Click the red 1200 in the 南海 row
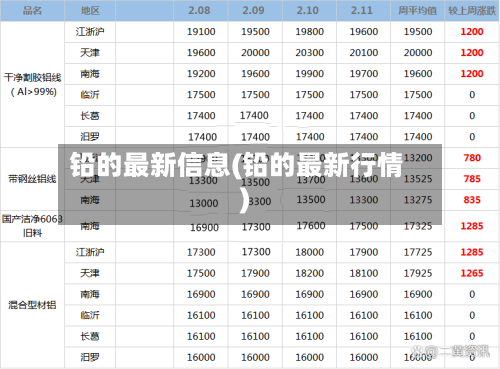This screenshot has height=369, width=500. (x=472, y=74)
